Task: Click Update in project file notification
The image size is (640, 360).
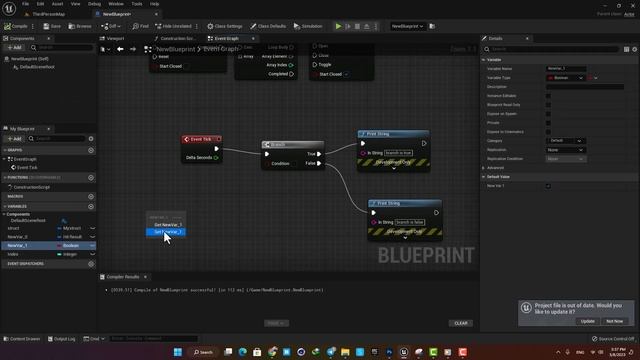Action: pos(588,321)
